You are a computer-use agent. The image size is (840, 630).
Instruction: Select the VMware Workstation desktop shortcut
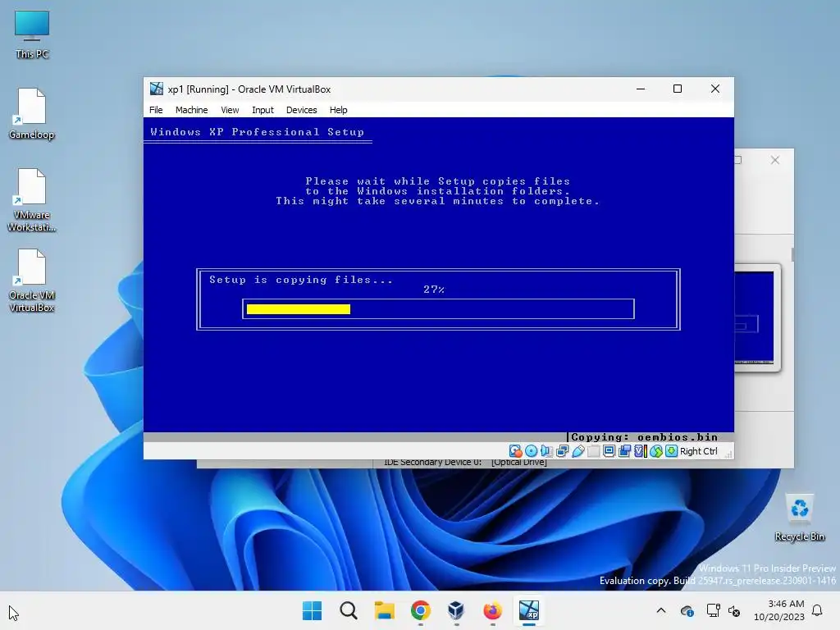coord(32,200)
